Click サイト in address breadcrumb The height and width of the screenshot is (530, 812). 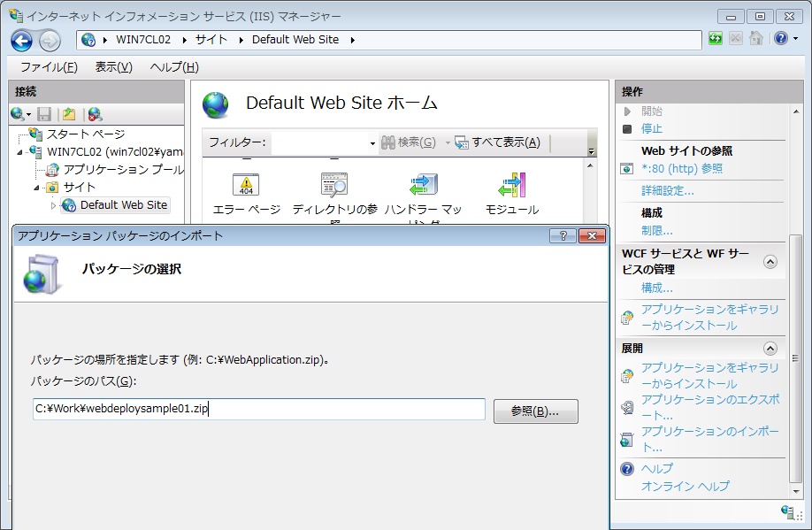(211, 40)
